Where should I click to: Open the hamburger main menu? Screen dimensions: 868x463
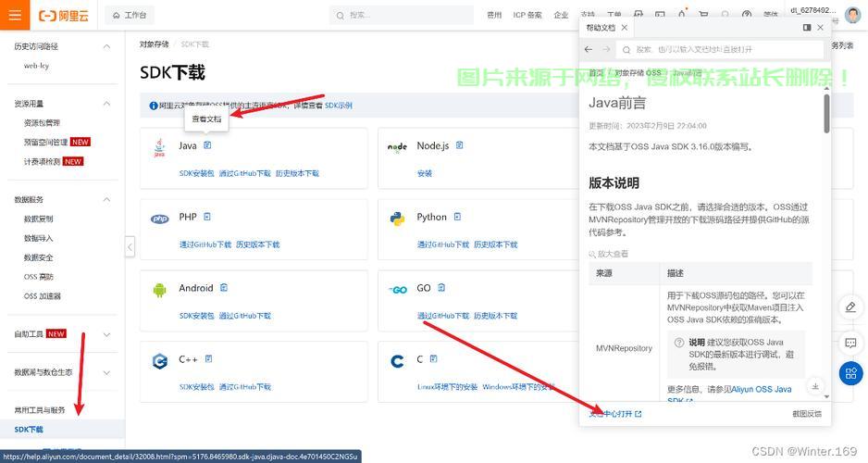coord(15,15)
